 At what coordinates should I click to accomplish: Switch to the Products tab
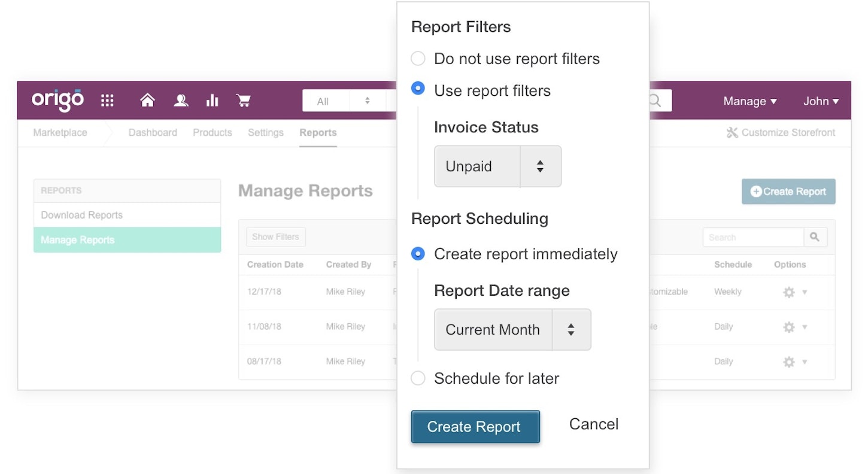click(x=212, y=133)
